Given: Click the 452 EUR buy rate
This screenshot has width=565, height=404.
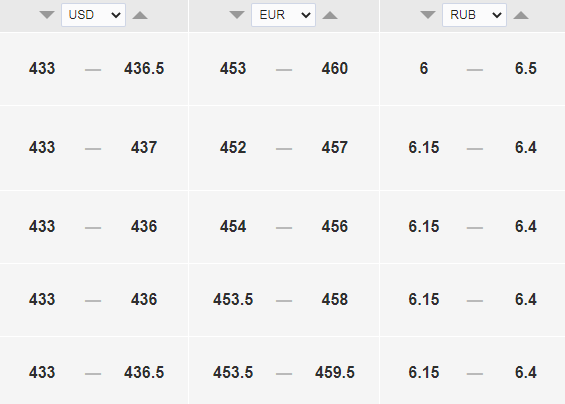Looking at the screenshot, I should click(233, 147).
